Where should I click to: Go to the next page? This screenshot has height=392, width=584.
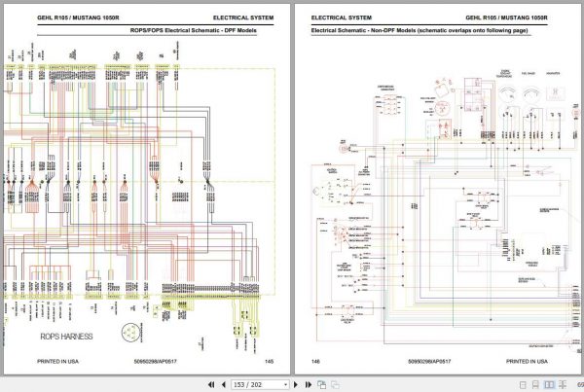[x=296, y=384]
